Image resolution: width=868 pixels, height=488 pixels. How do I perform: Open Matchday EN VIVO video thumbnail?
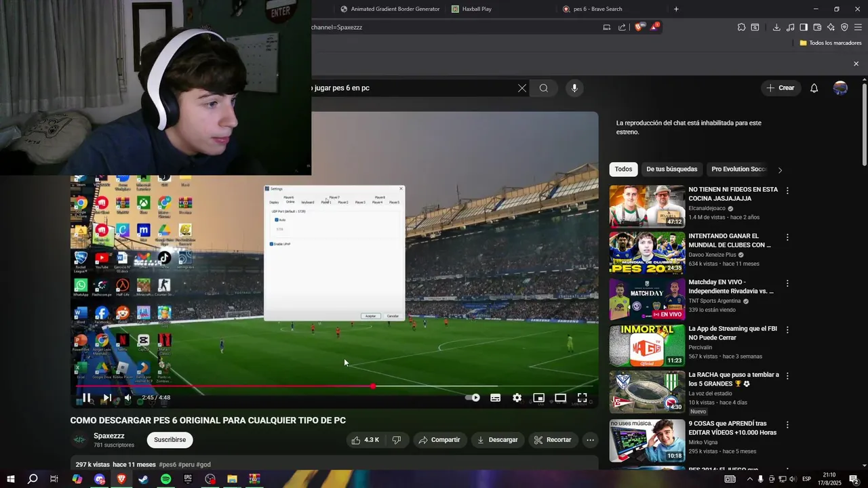point(647,299)
